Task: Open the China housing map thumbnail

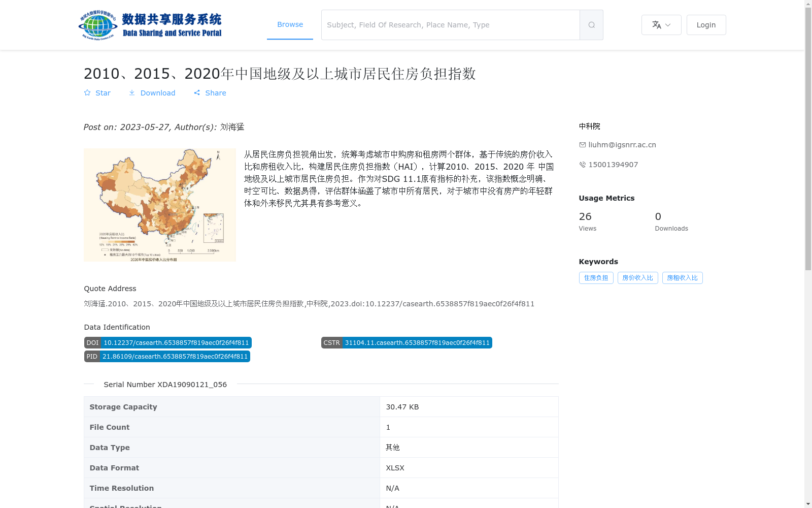Action: click(160, 205)
